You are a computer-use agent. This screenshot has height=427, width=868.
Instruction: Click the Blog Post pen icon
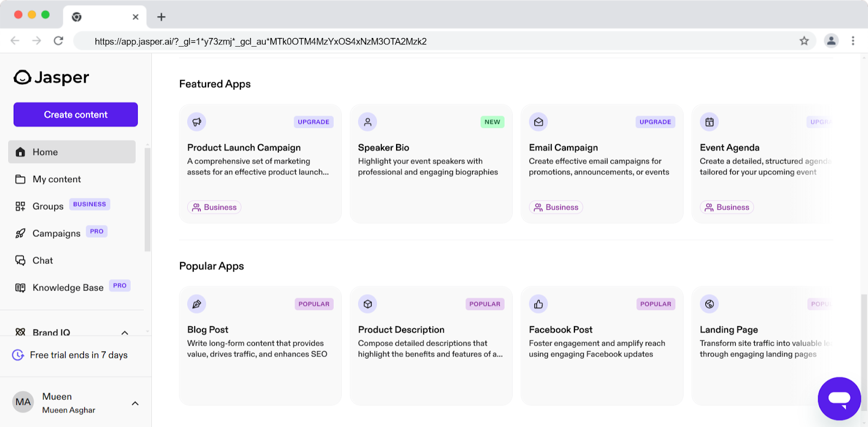(197, 304)
